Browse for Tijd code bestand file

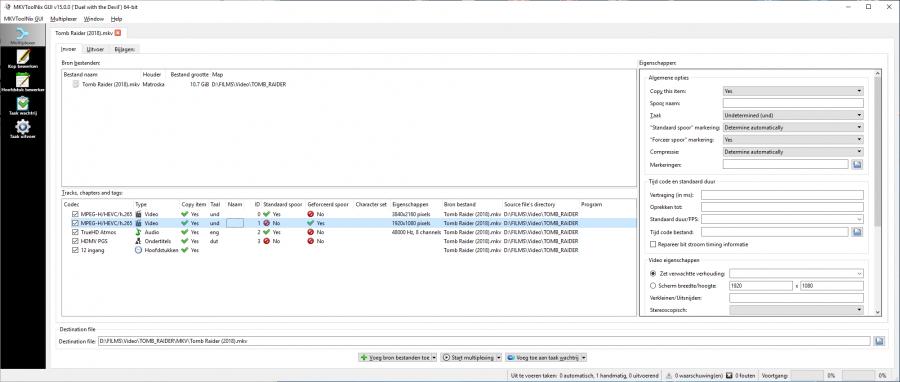(x=858, y=232)
